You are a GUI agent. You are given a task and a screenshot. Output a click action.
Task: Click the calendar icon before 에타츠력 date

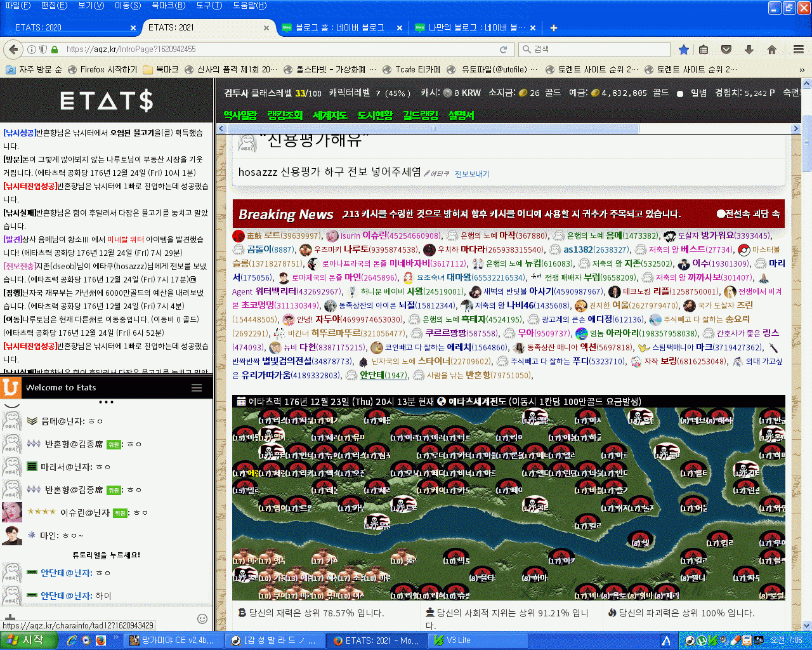[x=241, y=401]
